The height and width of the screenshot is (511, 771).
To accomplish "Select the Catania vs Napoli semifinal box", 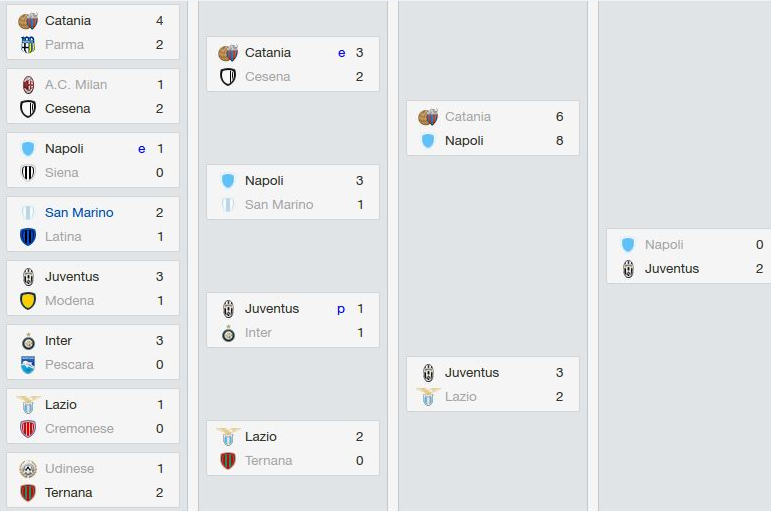I will click(493, 128).
